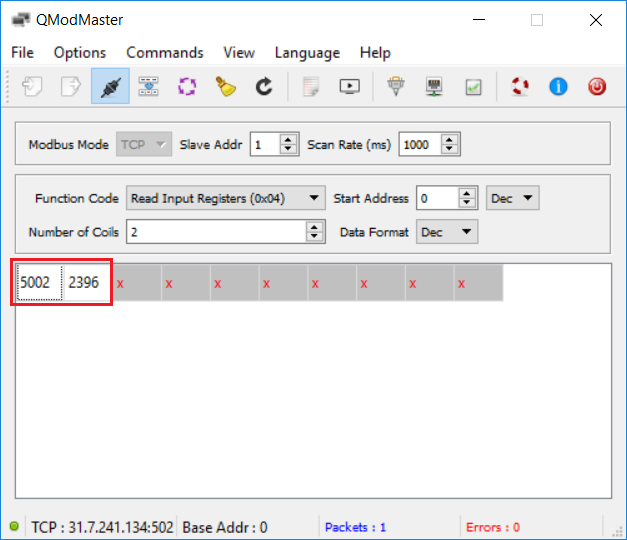Select the register cell showing 5002

39,282
